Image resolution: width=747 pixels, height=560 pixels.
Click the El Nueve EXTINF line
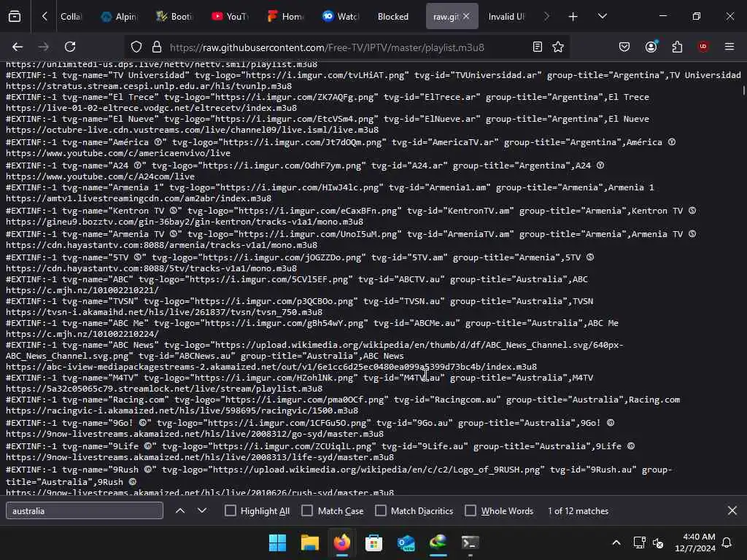328,119
